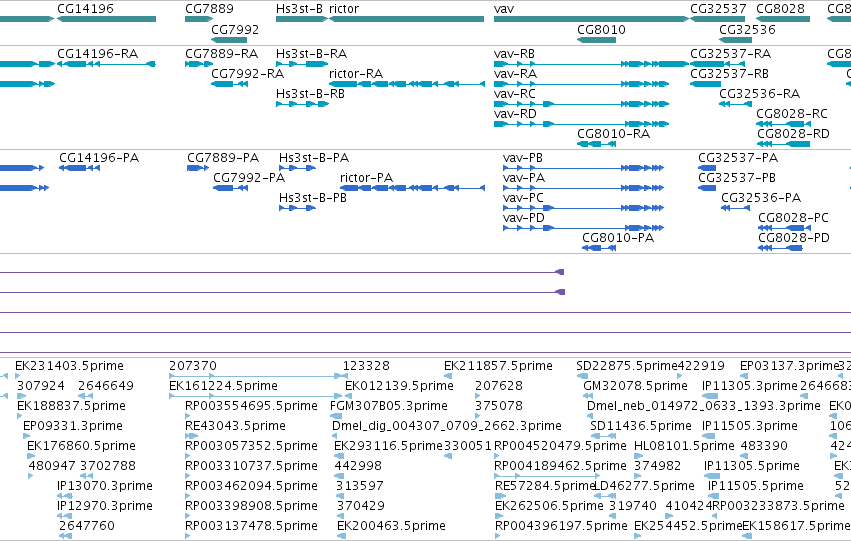
Task: Select protein CG7992-PA
Action: [249, 177]
